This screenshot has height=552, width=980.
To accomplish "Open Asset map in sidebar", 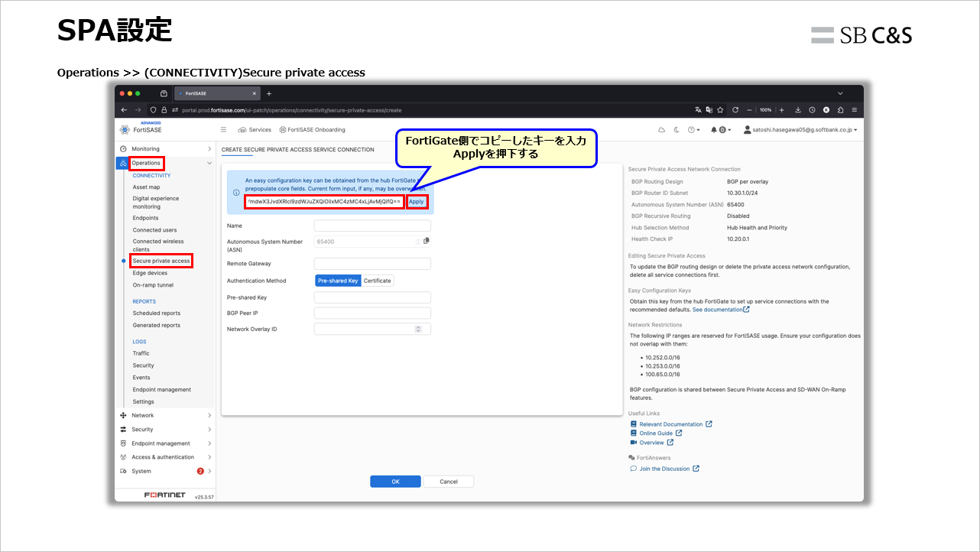I will (146, 187).
